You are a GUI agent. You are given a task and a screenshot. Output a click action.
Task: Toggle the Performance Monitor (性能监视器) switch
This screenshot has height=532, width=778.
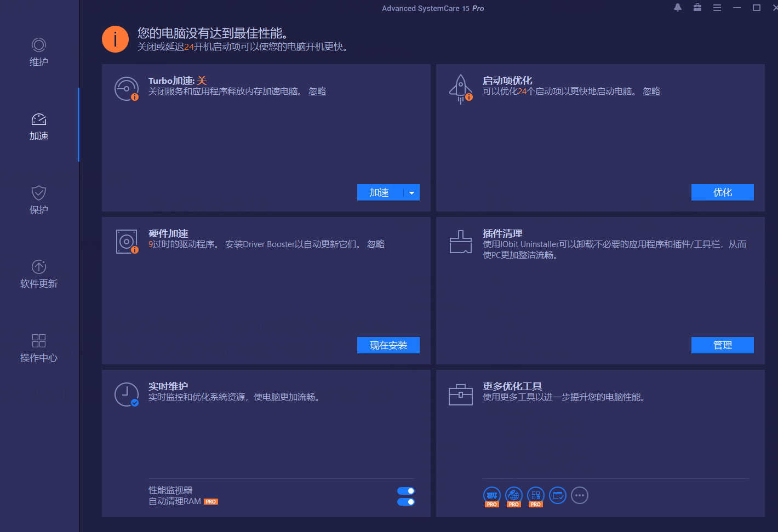[406, 491]
